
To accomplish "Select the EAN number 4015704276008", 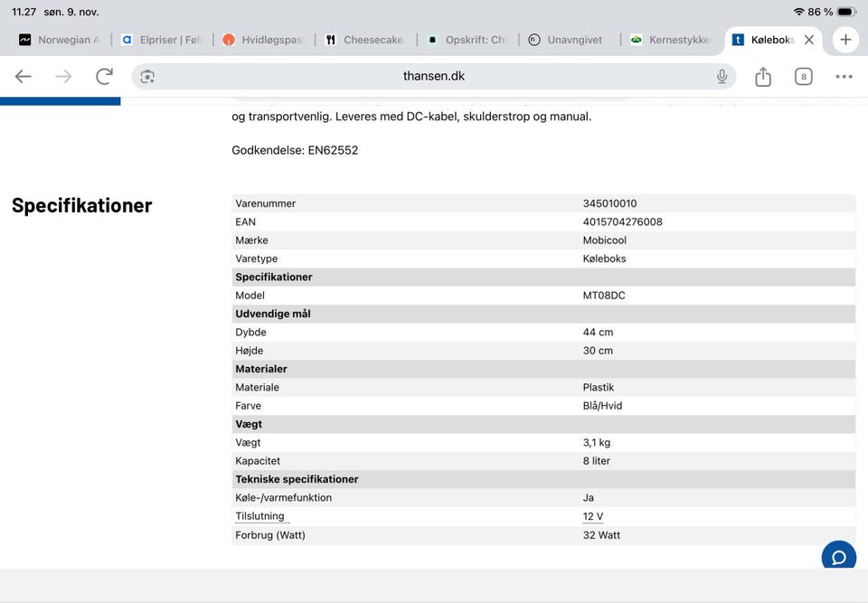I will pyautogui.click(x=622, y=221).
